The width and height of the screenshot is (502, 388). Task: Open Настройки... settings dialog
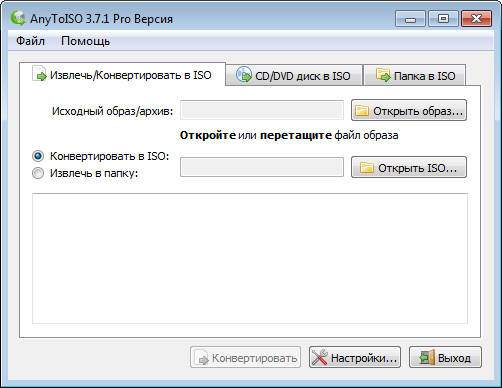pyautogui.click(x=355, y=357)
